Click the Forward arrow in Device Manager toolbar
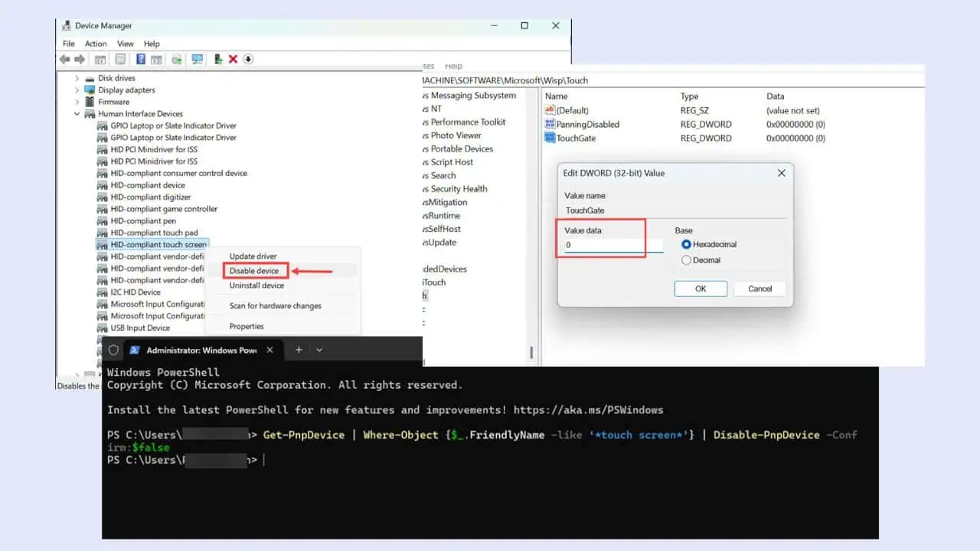Viewport: 980px width, 551px height. pos(80,60)
